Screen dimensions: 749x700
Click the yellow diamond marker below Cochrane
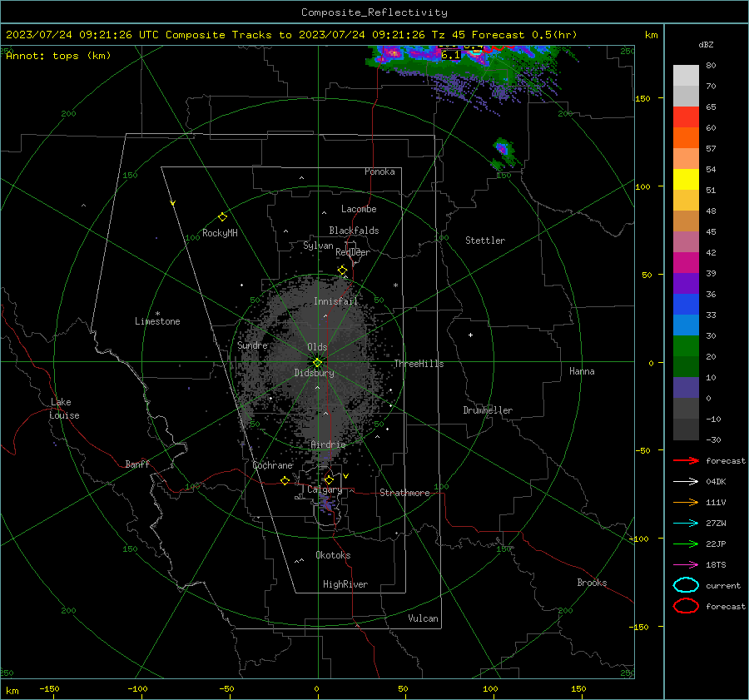(x=285, y=480)
